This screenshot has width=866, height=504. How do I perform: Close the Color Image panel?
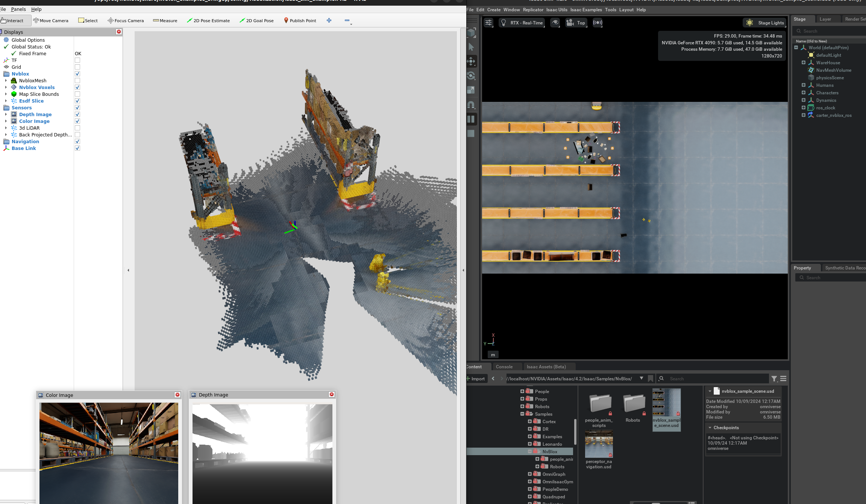(x=177, y=395)
